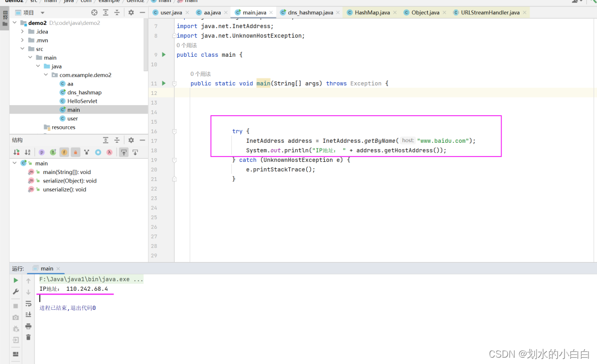Click select opened file target icon in Project panel
This screenshot has width=597, height=364.
94,13
